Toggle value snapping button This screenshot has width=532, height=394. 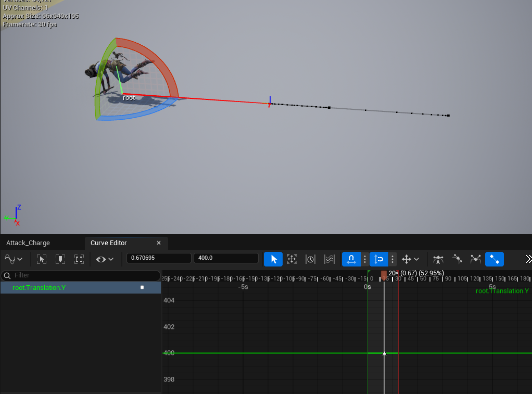[378, 259]
